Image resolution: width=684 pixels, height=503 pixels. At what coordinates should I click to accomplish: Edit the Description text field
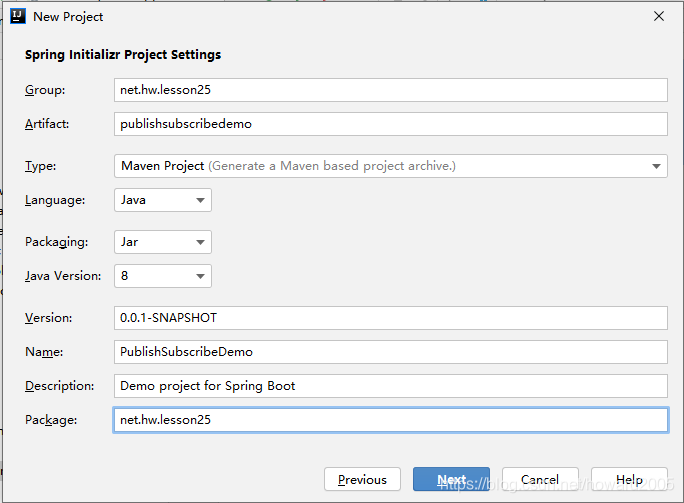[x=391, y=386]
